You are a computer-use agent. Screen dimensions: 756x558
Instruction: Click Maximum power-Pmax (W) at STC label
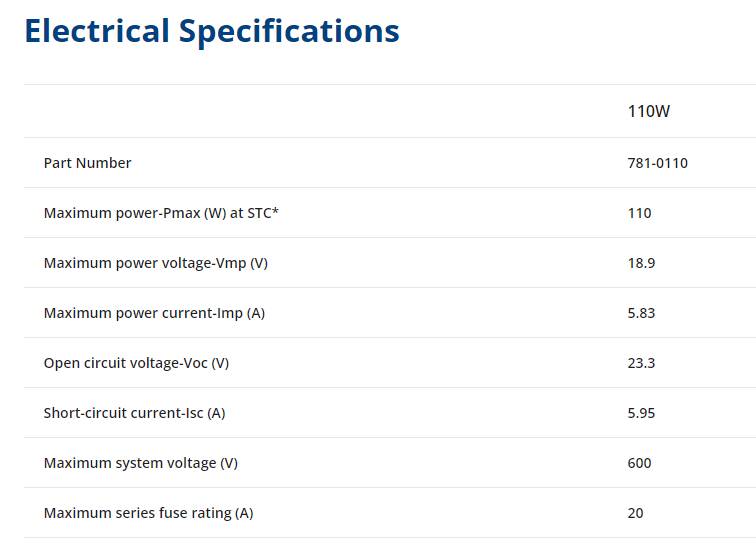[161, 213]
